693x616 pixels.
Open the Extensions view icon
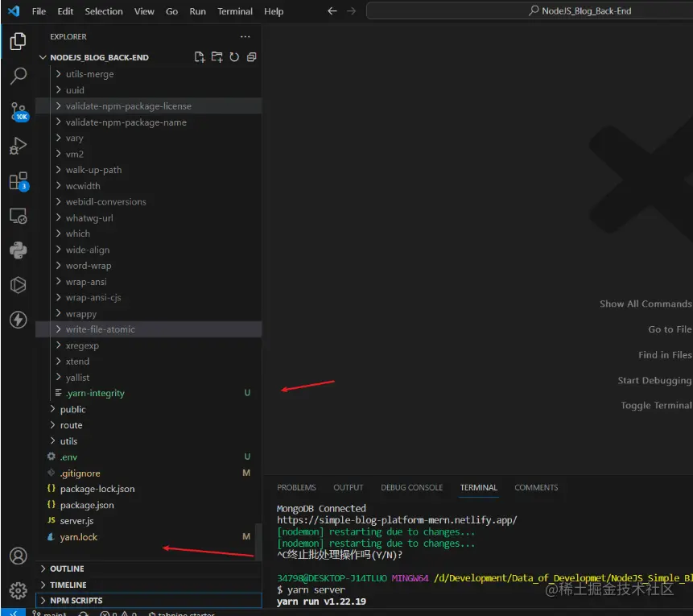pyautogui.click(x=19, y=181)
